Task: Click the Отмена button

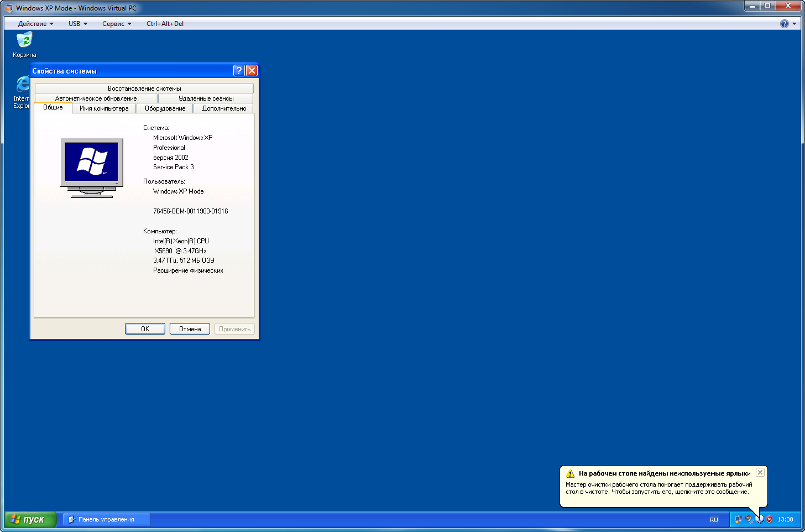Action: coord(190,329)
